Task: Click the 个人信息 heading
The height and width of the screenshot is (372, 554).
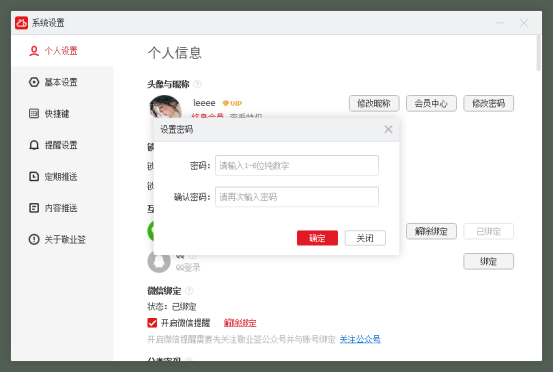Action: point(175,53)
